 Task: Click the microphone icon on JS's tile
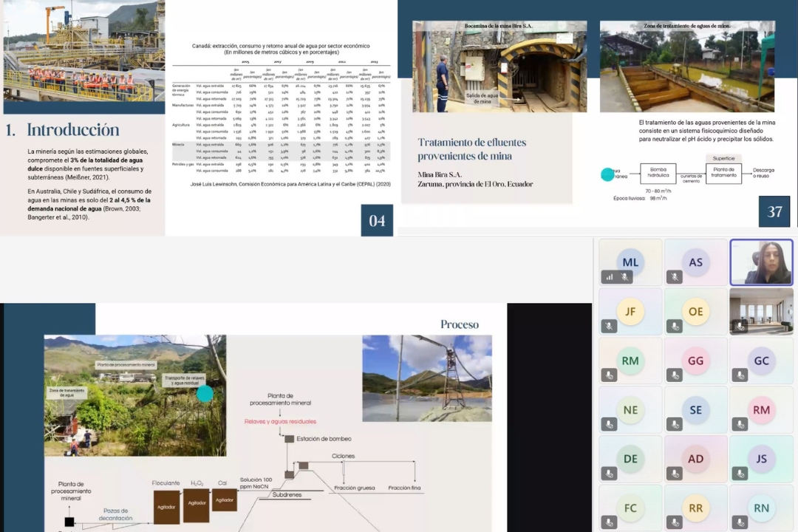[740, 474]
